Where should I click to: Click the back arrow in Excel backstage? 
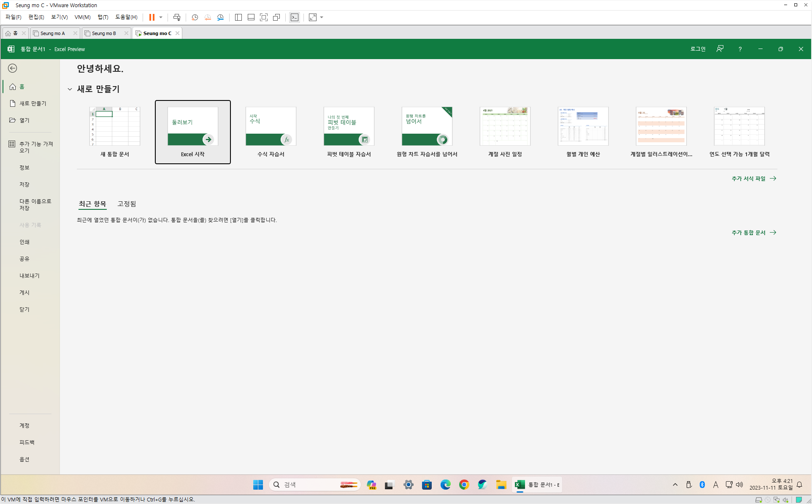click(13, 68)
